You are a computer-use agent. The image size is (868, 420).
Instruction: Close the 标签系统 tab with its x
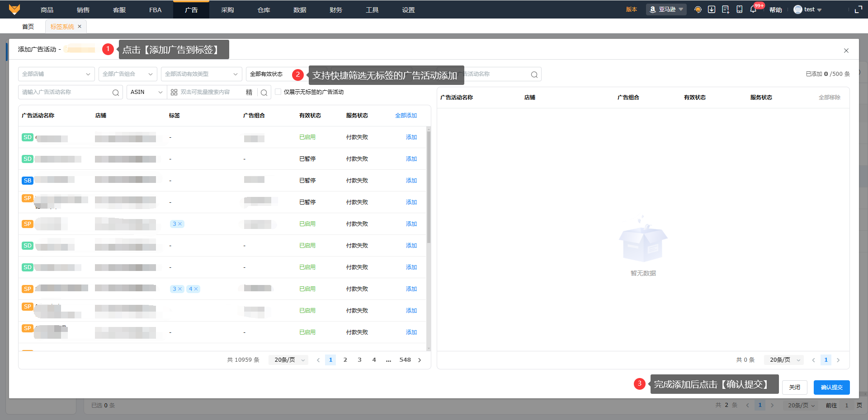(x=80, y=27)
